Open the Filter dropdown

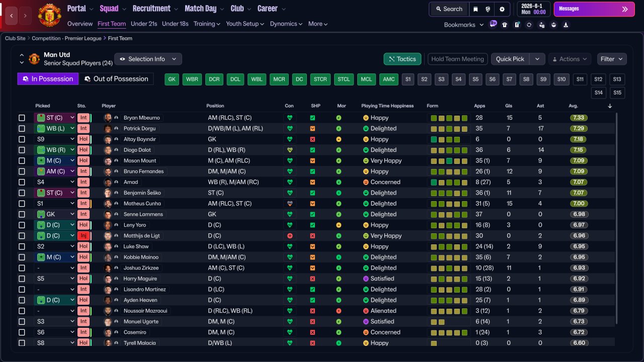(612, 59)
